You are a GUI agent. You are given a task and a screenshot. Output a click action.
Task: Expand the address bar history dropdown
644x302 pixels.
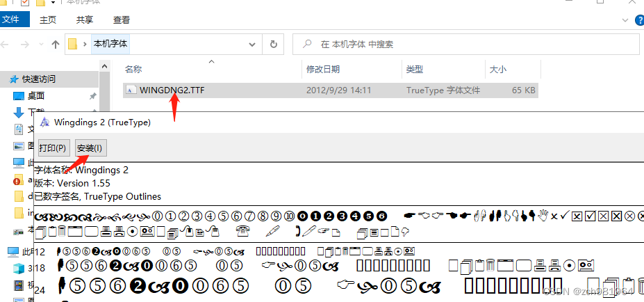click(x=253, y=44)
